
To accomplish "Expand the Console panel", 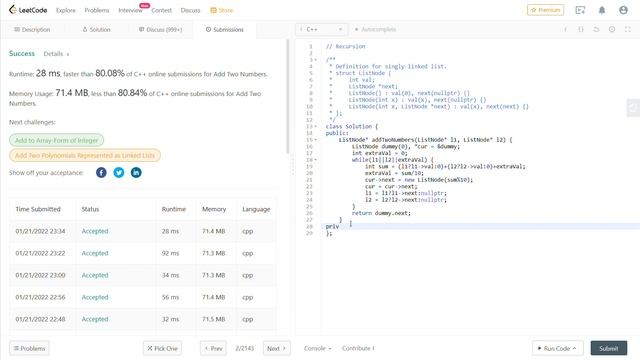I will 318,348.
